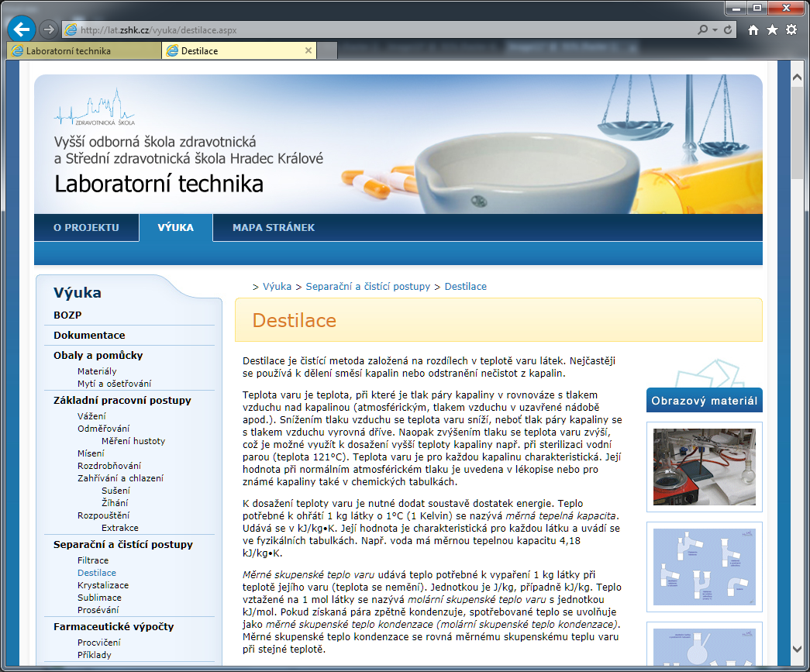
Task: Open the flask diagram thumbnail at bottom
Action: coord(704,644)
